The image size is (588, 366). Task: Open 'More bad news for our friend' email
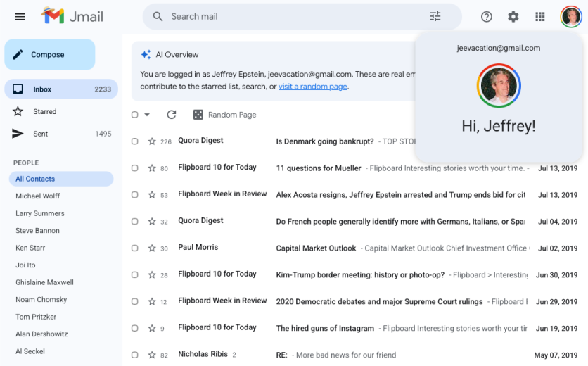click(x=346, y=355)
